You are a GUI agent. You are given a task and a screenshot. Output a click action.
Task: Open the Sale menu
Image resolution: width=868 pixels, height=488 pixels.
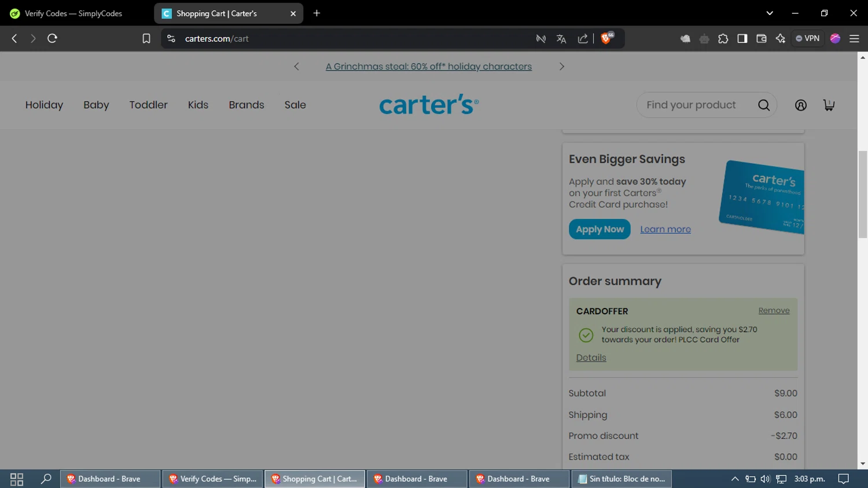(295, 105)
